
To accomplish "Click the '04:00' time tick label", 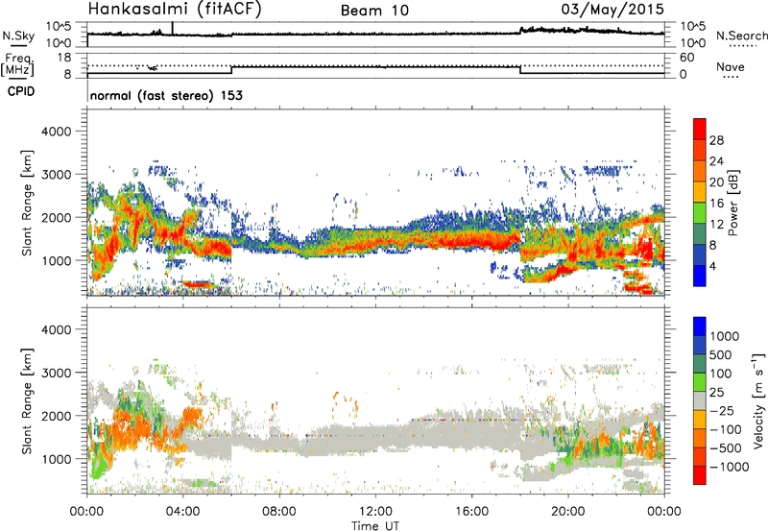I will pyautogui.click(x=182, y=512).
